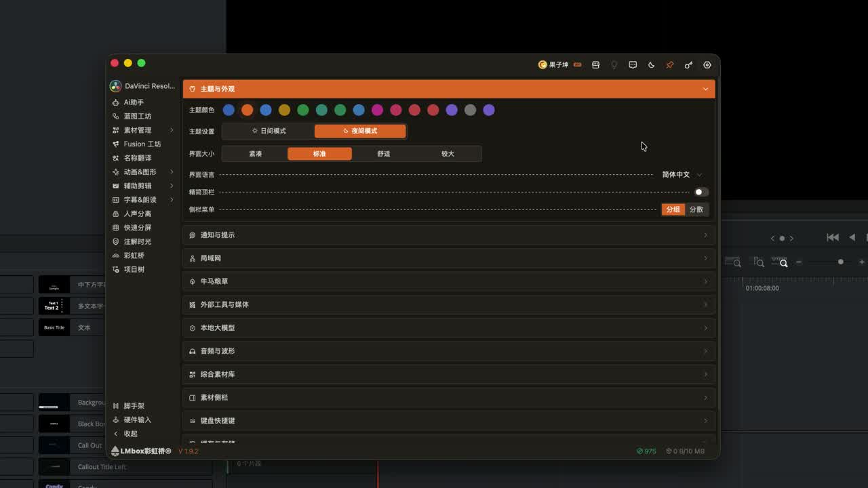The height and width of the screenshot is (488, 868).
Task: Collapse the 主题与外观 section
Action: pos(449,89)
